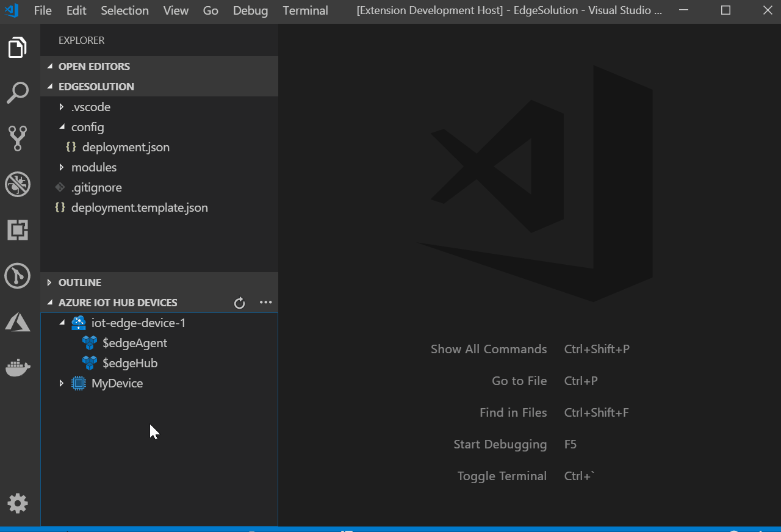The image size is (781, 532).
Task: Click the $edgeAgent module icon
Action: [x=90, y=343]
